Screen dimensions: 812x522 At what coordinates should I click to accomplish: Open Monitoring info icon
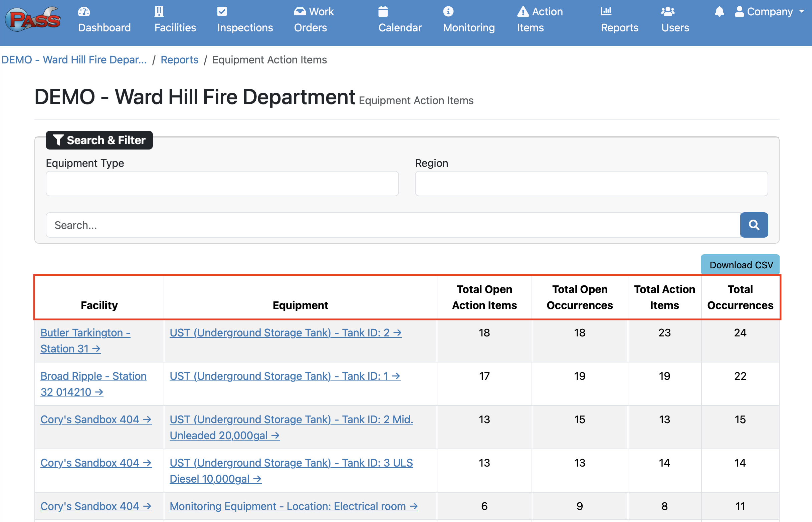pos(448,12)
